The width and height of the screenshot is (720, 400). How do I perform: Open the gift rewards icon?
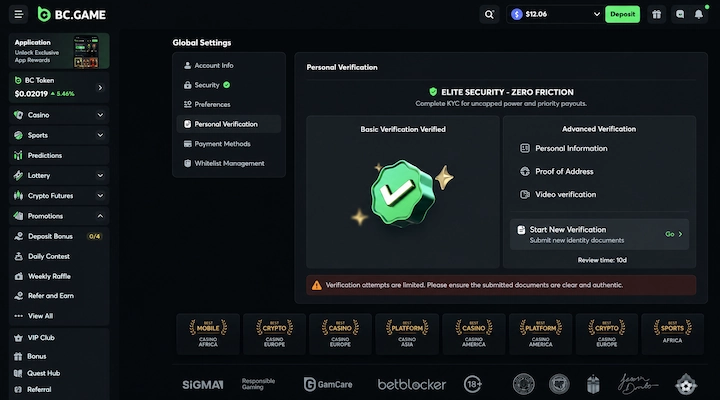657,15
